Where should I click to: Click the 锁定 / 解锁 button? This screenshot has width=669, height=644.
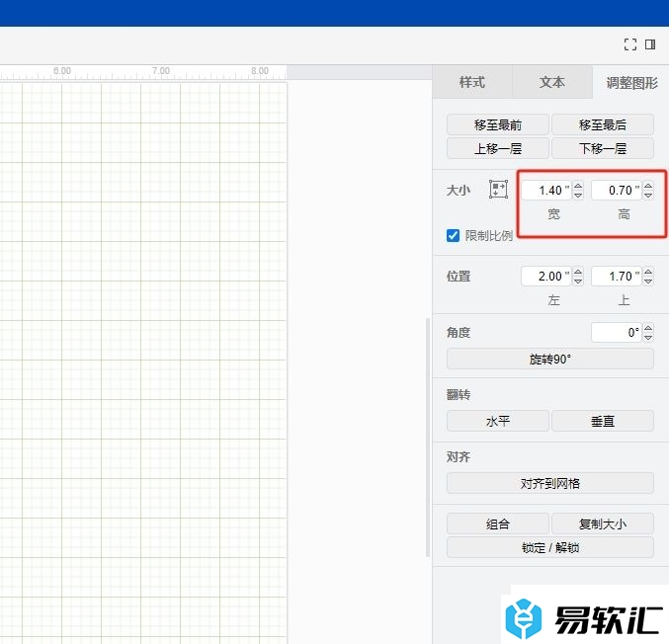click(x=550, y=547)
